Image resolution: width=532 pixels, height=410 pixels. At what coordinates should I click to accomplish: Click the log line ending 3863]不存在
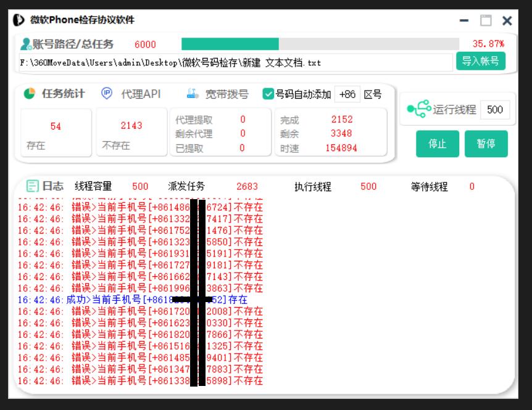click(x=141, y=288)
